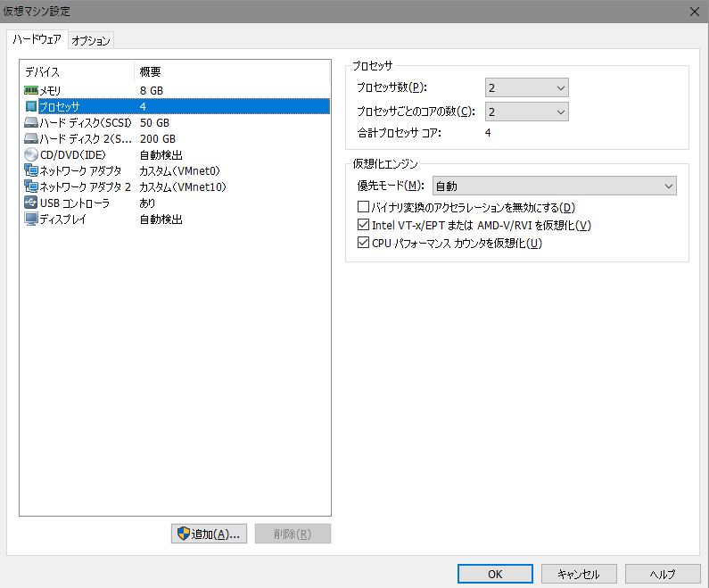Screen dimensions: 709x588
Task: Click the ネットワーク アダプタ VMnet0 icon
Action: pyautogui.click(x=30, y=170)
